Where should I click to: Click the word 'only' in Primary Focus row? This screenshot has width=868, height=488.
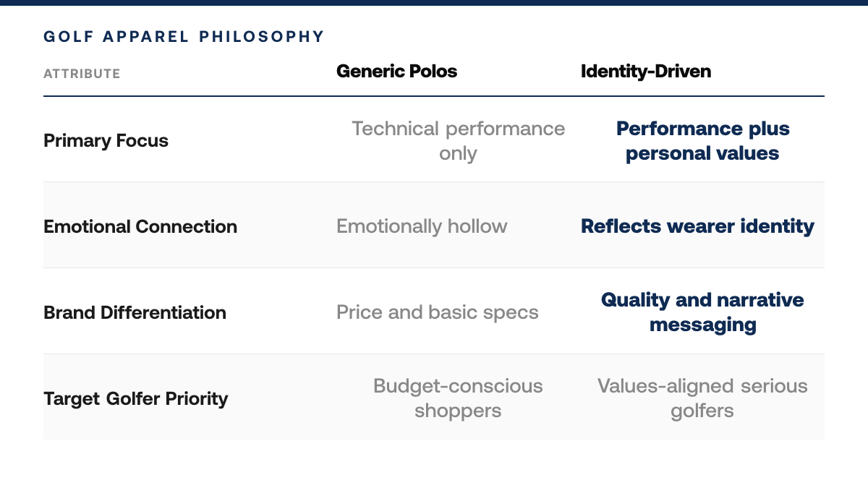tap(458, 153)
